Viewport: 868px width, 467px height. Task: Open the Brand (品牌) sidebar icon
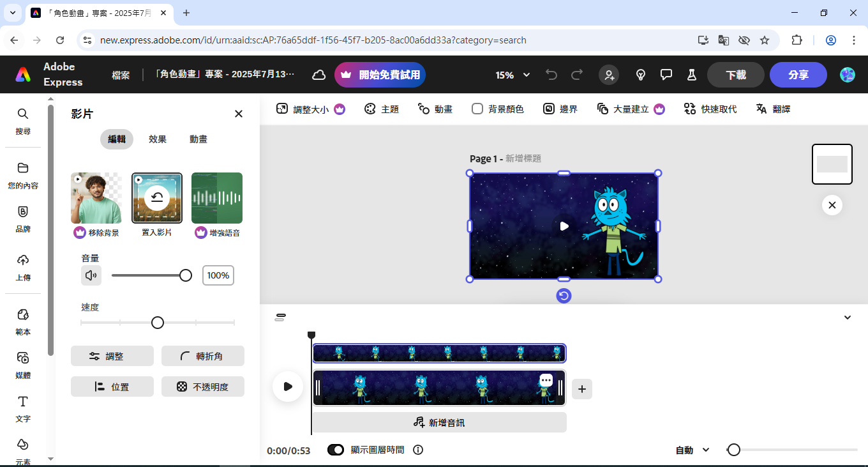pyautogui.click(x=23, y=218)
